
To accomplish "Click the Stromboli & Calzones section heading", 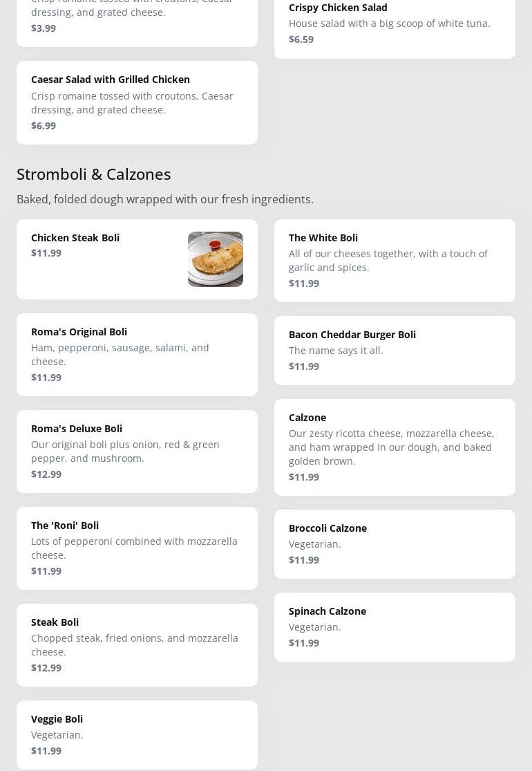I will (x=94, y=174).
